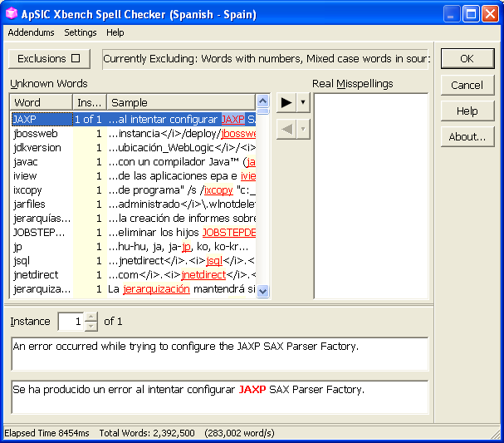
Task: Close the Xbench Spell Checker window
Action: pos(490,14)
